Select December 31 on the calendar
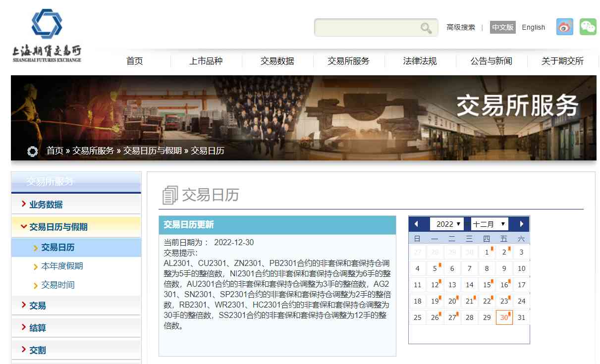600x364 pixels. (521, 317)
